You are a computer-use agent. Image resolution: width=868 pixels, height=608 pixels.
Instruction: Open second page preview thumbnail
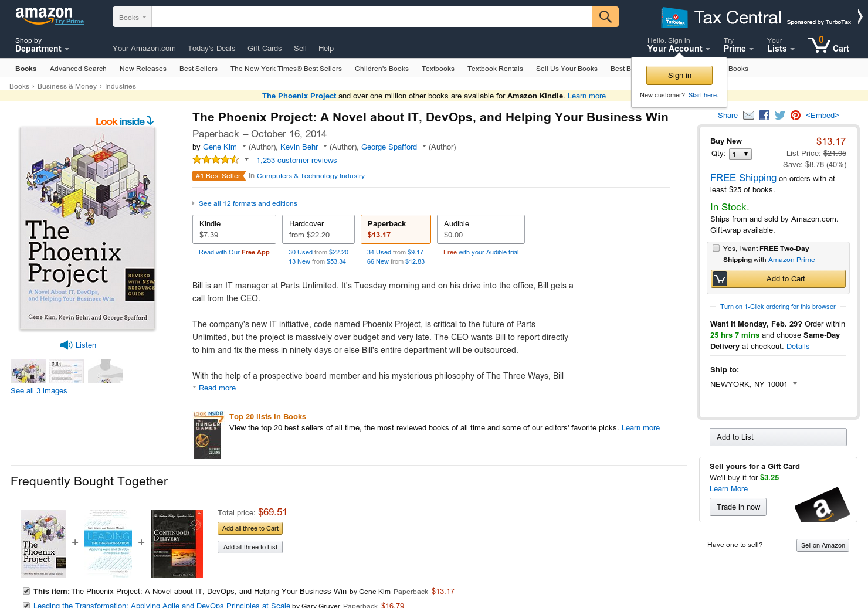pos(67,371)
